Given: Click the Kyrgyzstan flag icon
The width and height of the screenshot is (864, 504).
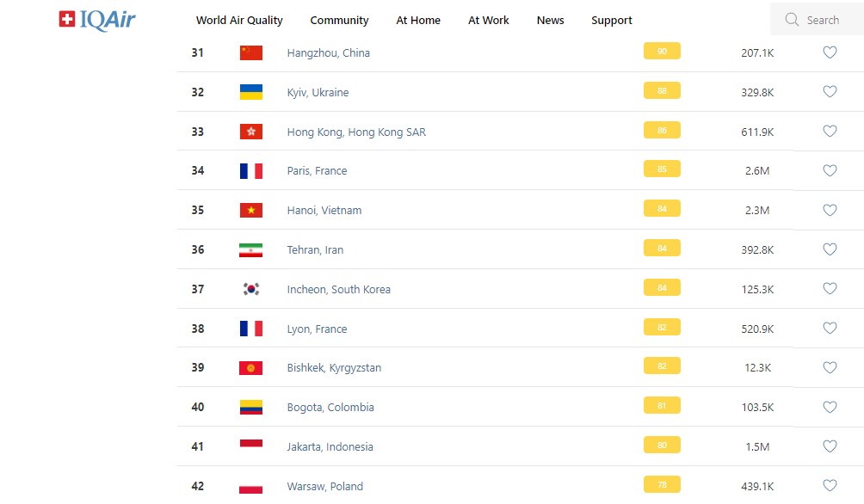Looking at the screenshot, I should tap(250, 368).
